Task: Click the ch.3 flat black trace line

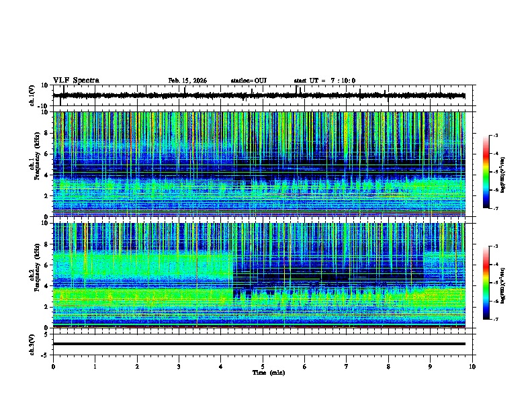Action: pos(259,344)
